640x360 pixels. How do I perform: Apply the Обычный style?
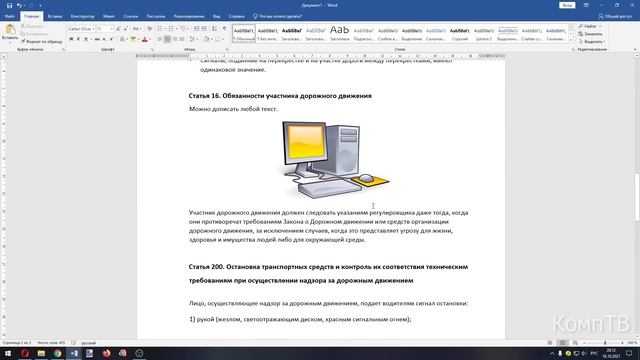point(244,33)
